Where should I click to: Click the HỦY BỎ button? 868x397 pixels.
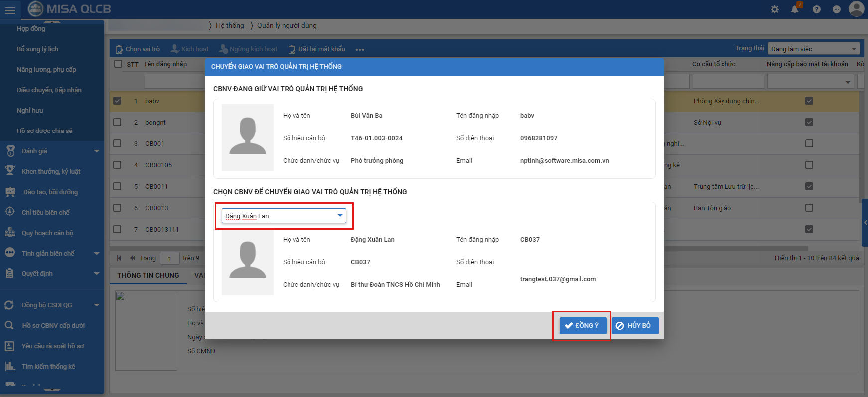635,326
